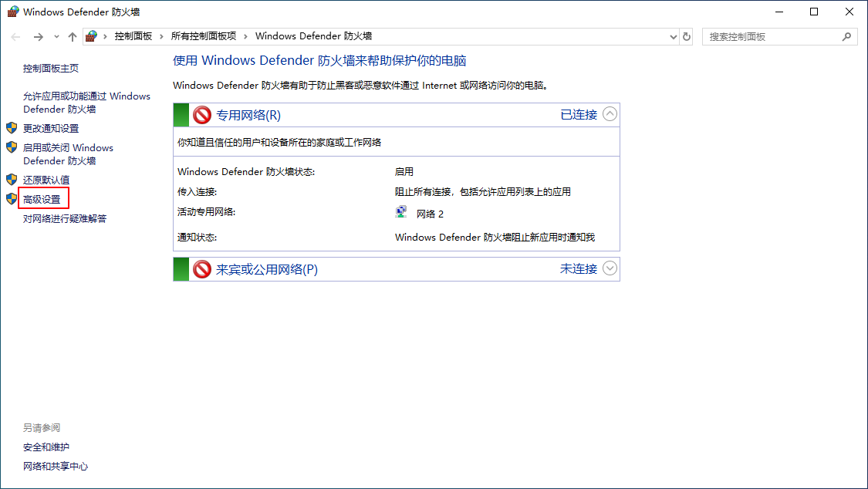The height and width of the screenshot is (489, 868).
Task: Minimize the Windows Defender 防火墙 window
Action: click(779, 12)
